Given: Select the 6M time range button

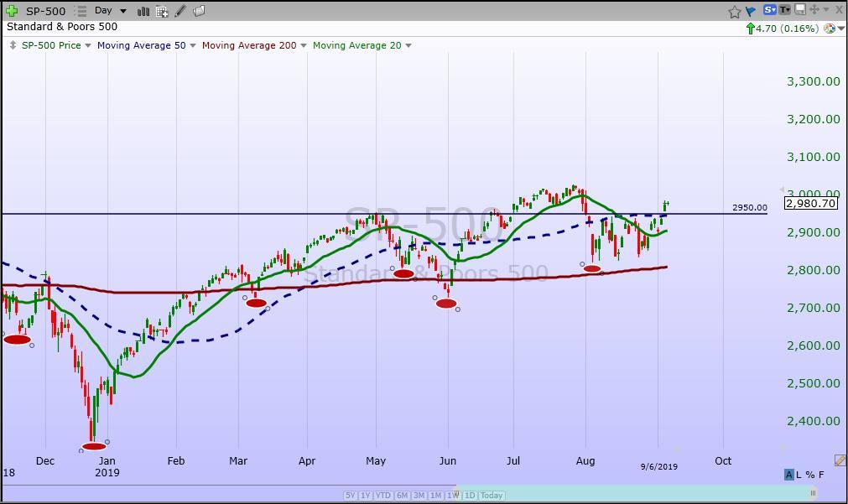Looking at the screenshot, I should coord(402,496).
